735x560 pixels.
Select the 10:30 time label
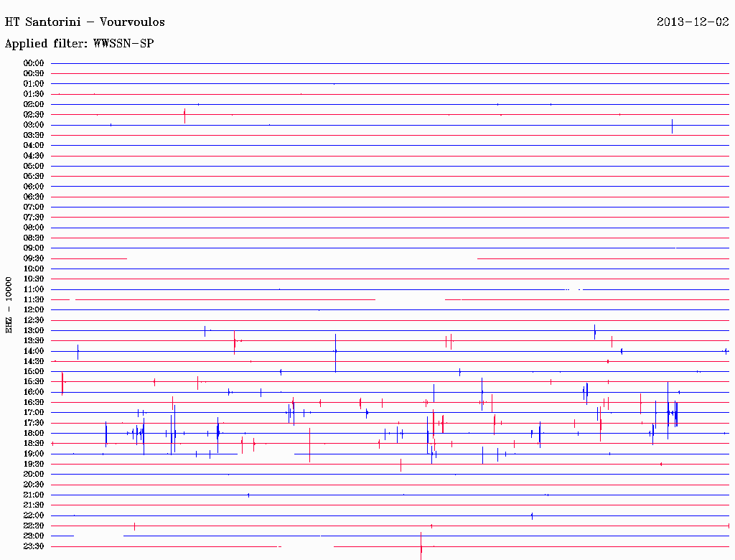click(34, 279)
